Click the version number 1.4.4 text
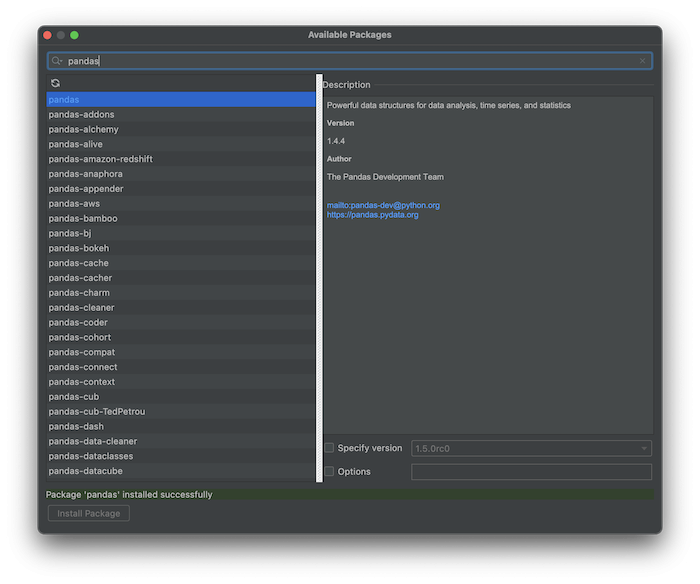Screen dimensions: 700x584 click(x=336, y=141)
